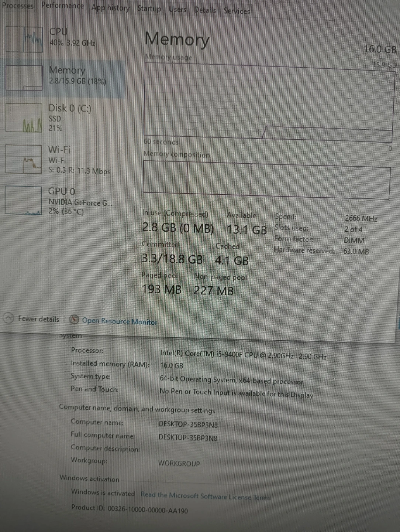Click the '2 of 4' slots used value
This screenshot has height=532, width=400.
[353, 229]
